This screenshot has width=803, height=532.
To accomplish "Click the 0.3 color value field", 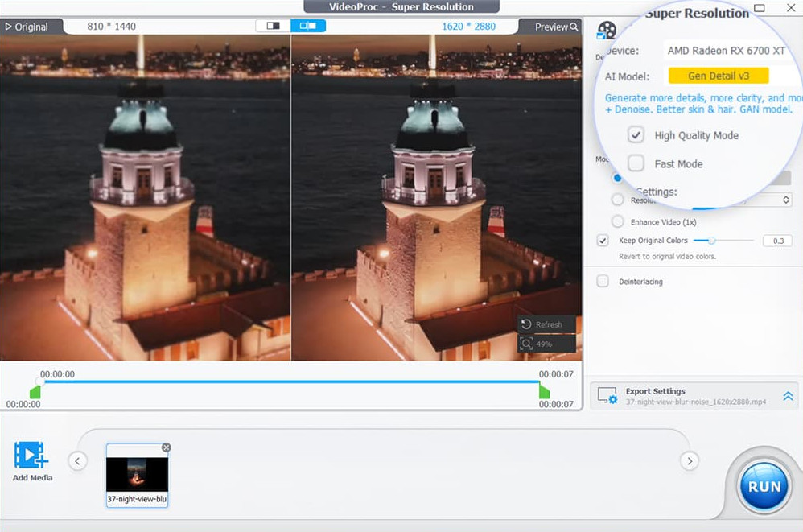I will [777, 241].
